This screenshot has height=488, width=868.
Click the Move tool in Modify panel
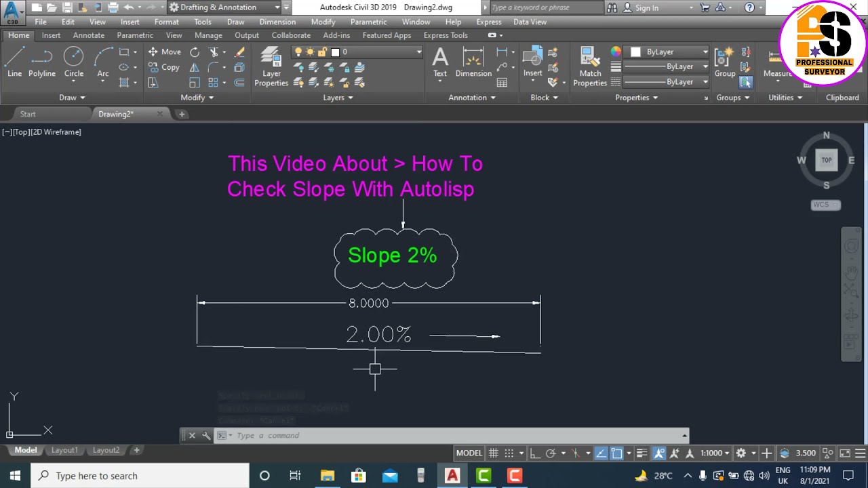coord(164,52)
